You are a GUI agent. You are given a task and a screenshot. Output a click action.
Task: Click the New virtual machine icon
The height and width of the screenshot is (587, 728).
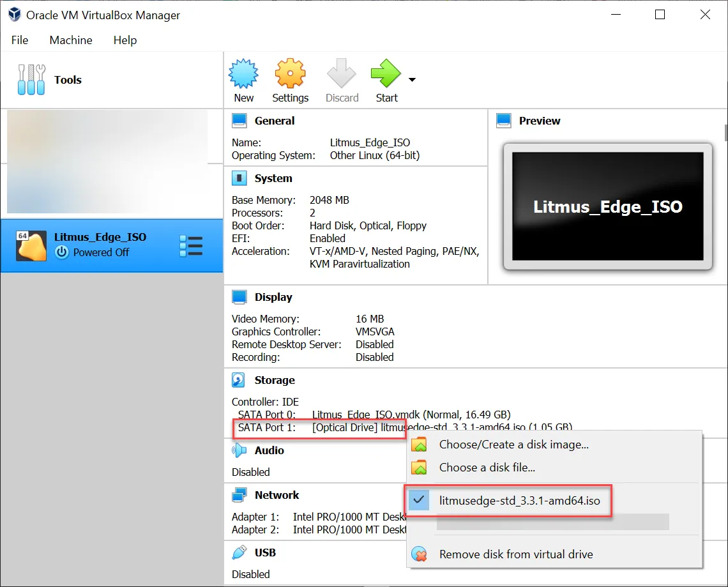click(x=243, y=73)
